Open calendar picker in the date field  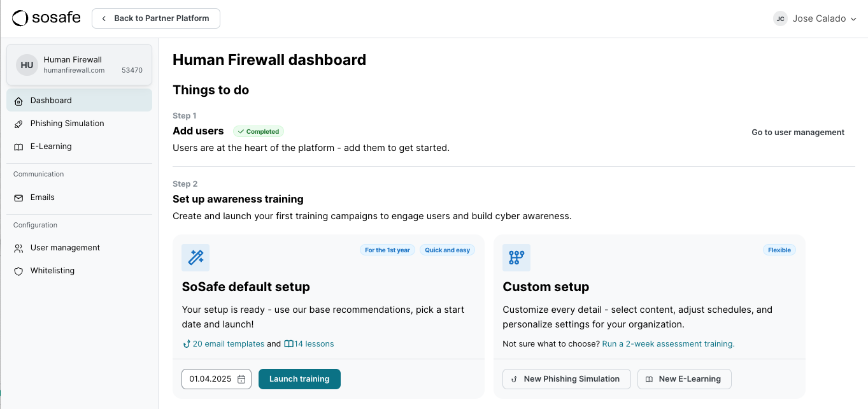(x=241, y=379)
